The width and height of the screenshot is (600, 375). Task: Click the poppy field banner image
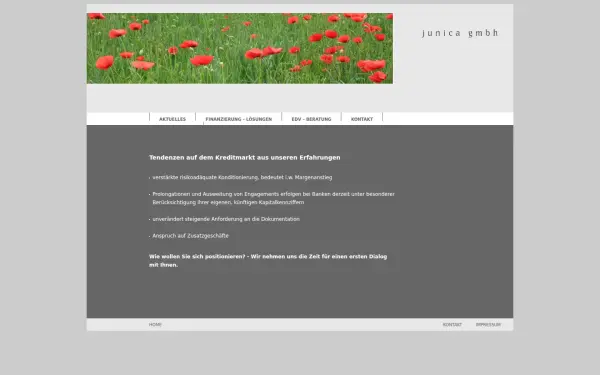click(240, 48)
